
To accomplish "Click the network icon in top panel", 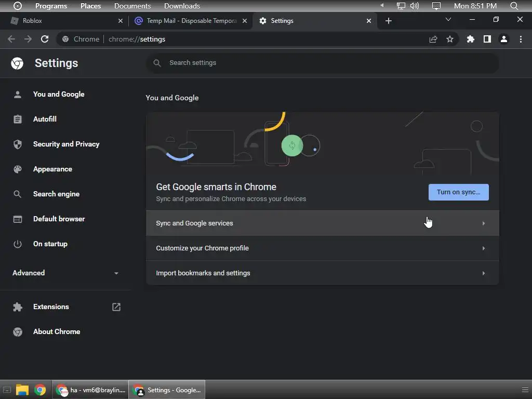I will click(x=401, y=6).
